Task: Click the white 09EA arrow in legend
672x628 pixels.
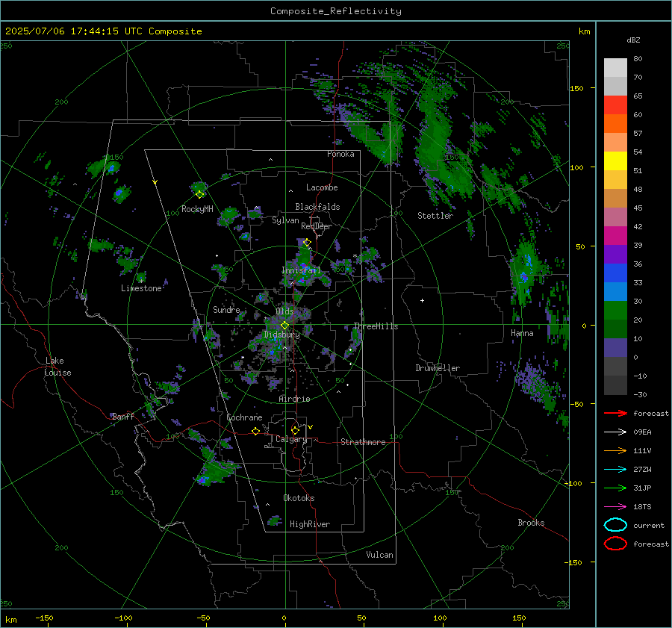Action: click(615, 432)
